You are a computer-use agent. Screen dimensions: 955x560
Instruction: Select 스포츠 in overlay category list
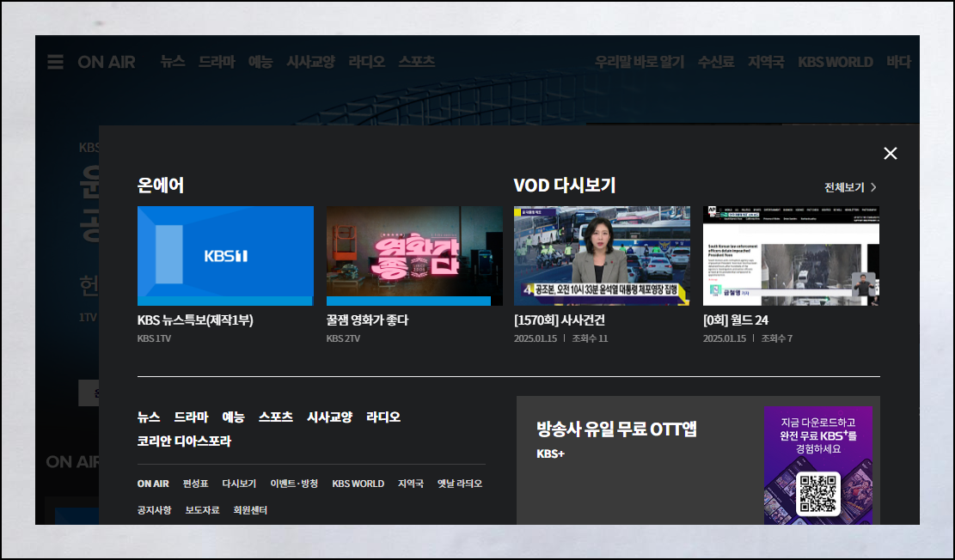276,417
